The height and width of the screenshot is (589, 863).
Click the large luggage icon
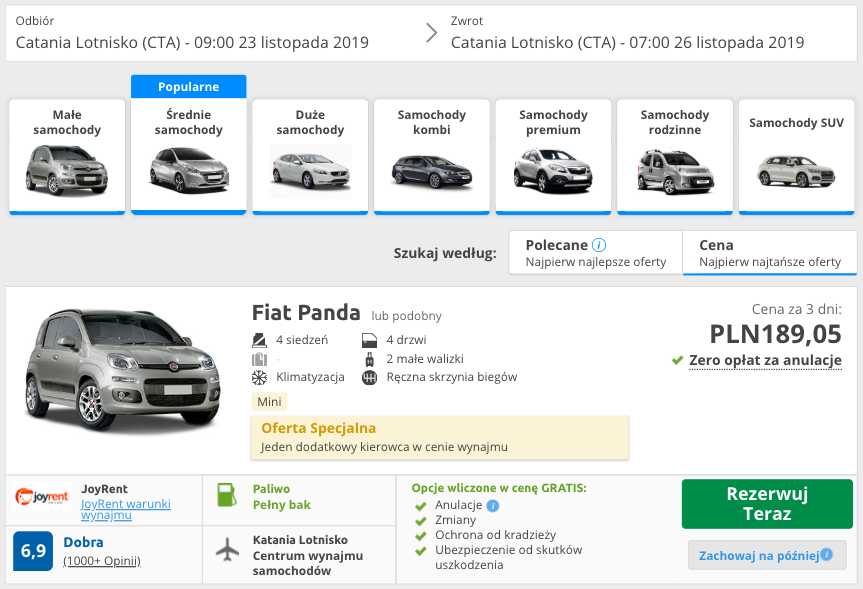pyautogui.click(x=259, y=359)
